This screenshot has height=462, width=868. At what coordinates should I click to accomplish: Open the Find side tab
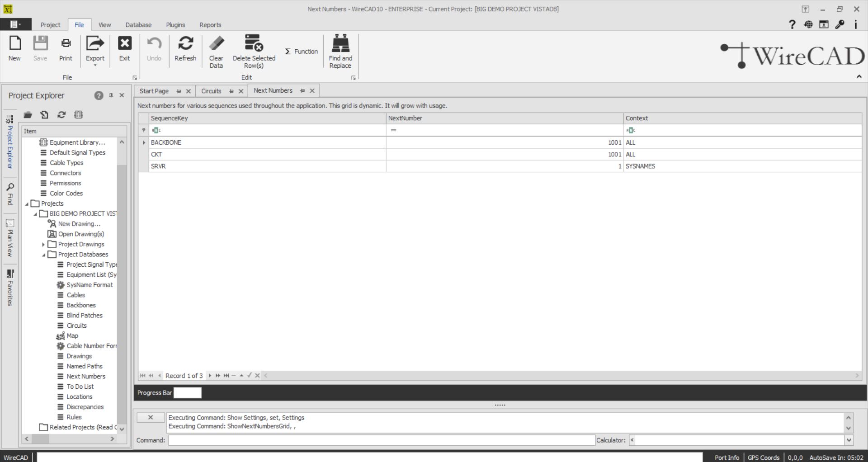pyautogui.click(x=10, y=194)
